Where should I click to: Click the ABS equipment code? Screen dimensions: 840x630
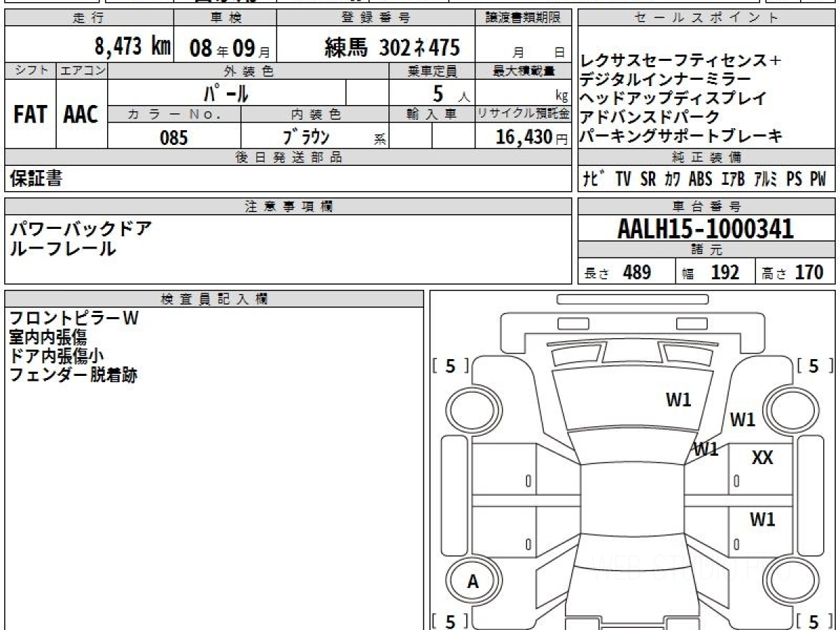701,179
